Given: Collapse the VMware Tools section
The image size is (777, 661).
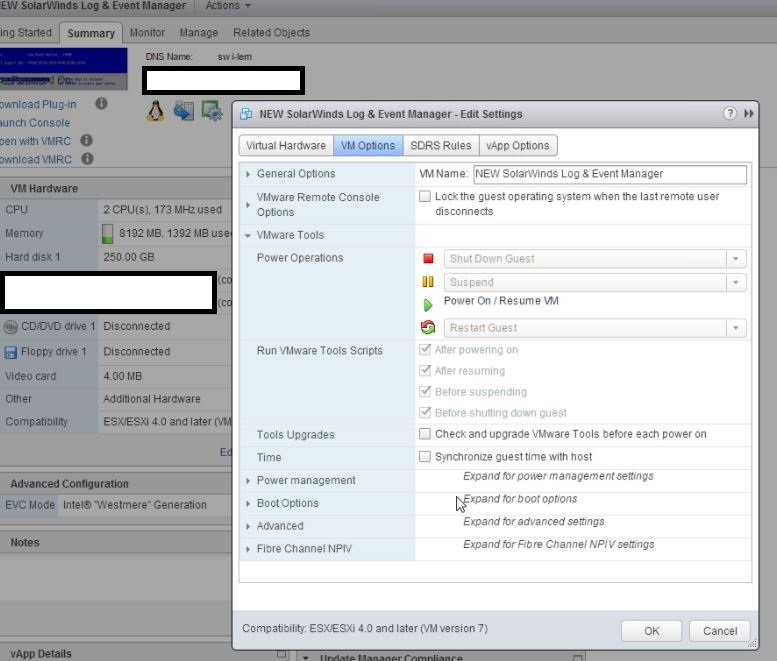Looking at the screenshot, I should pyautogui.click(x=248, y=235).
